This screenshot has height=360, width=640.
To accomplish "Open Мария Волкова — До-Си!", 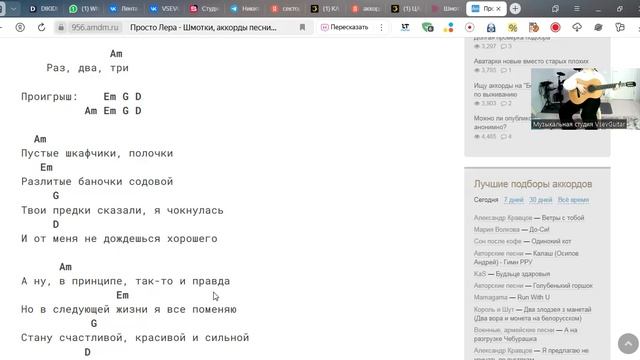I will (511, 229).
